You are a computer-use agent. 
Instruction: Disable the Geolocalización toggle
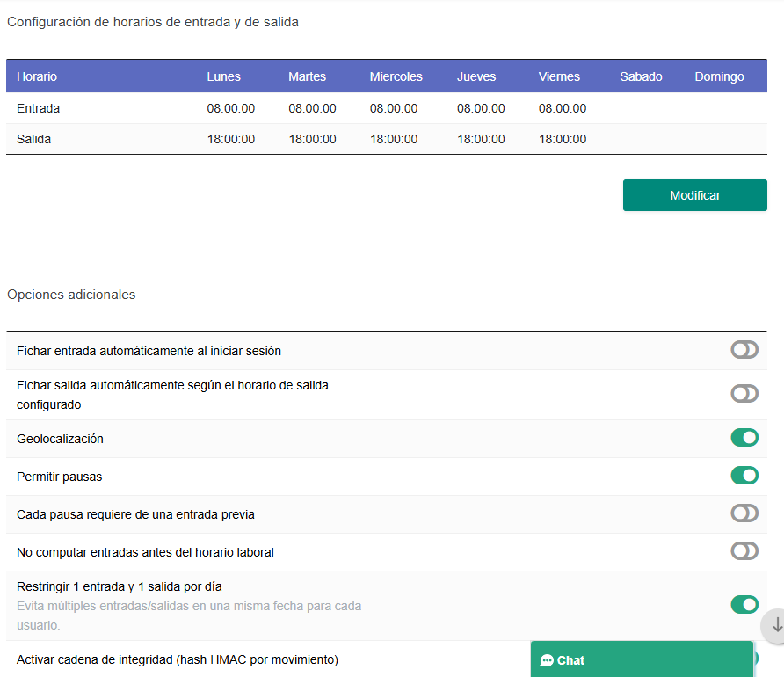click(x=744, y=437)
